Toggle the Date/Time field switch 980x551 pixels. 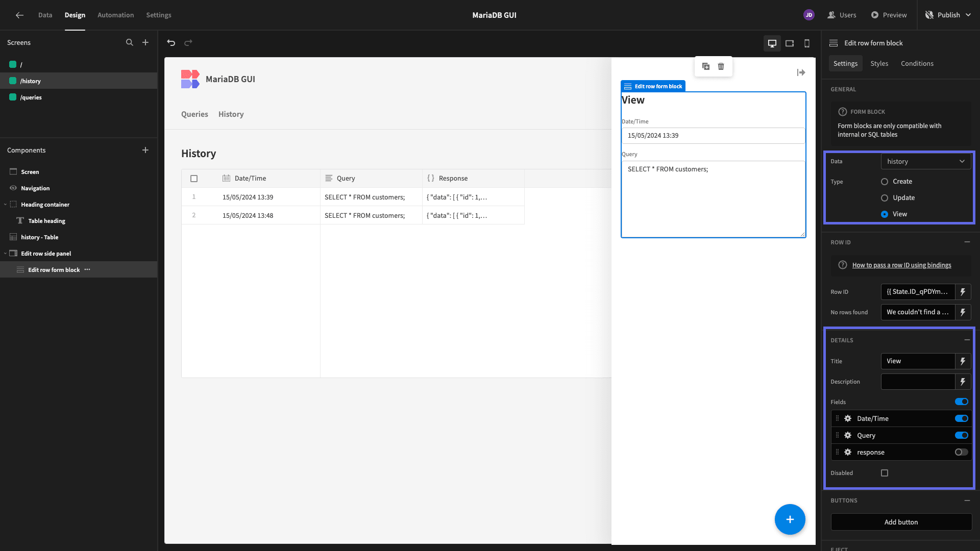coord(962,418)
